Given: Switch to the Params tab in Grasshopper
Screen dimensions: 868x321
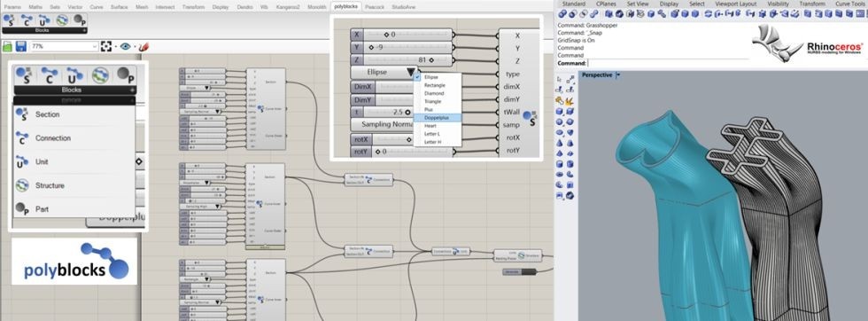Looking at the screenshot, I should [12, 7].
